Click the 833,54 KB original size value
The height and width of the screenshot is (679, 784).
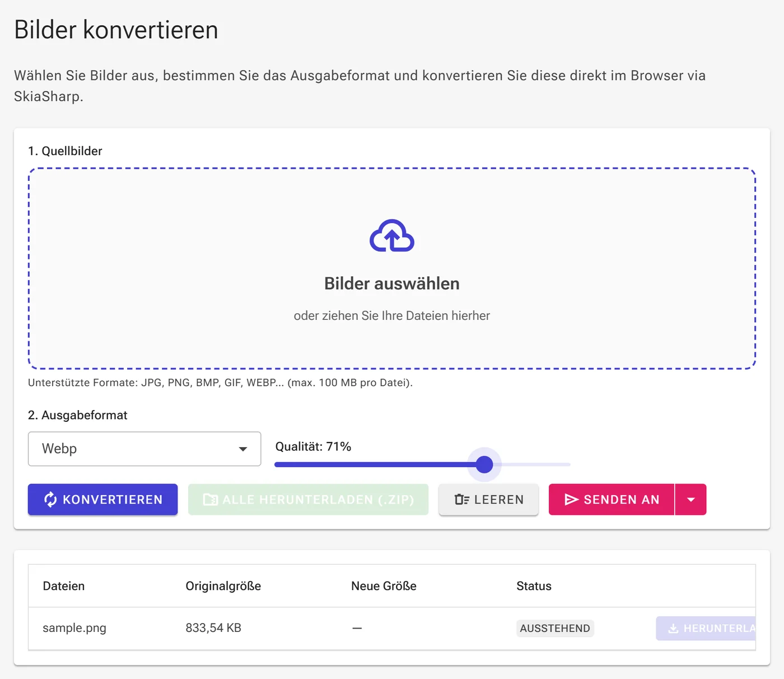click(213, 628)
